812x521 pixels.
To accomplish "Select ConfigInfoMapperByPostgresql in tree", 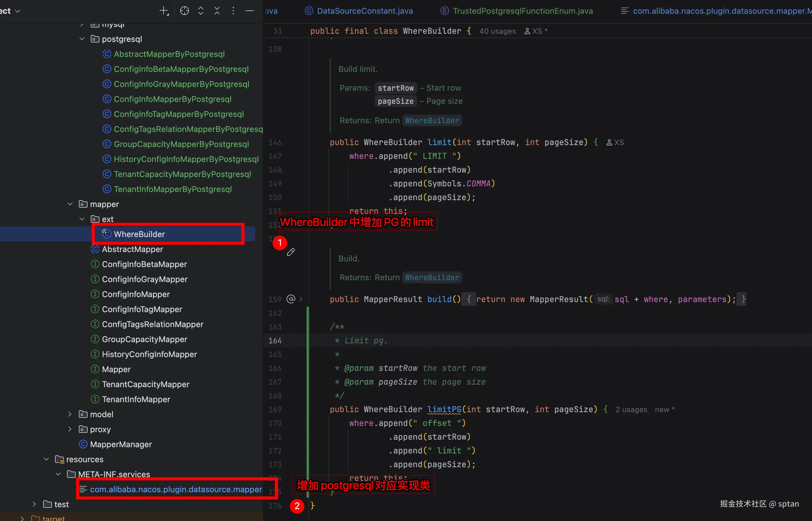I will point(172,99).
